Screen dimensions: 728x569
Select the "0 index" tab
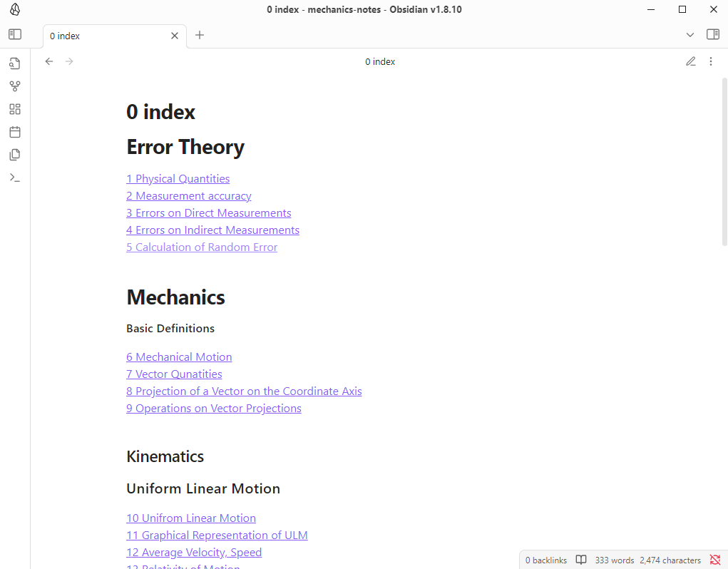click(107, 36)
